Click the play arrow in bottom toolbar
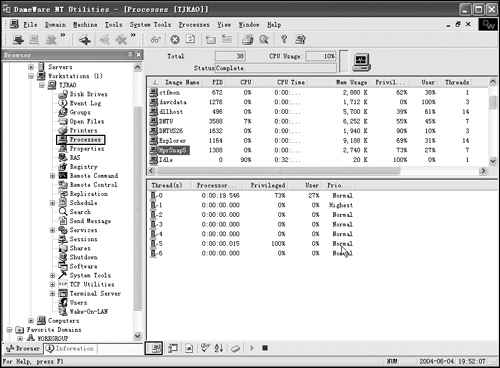The image size is (500, 368). tap(252, 348)
